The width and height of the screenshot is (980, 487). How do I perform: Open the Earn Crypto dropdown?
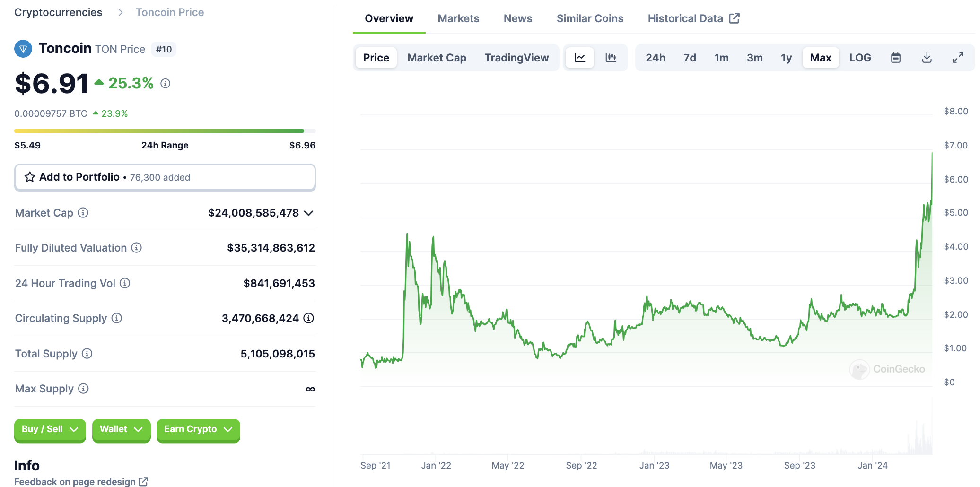198,429
